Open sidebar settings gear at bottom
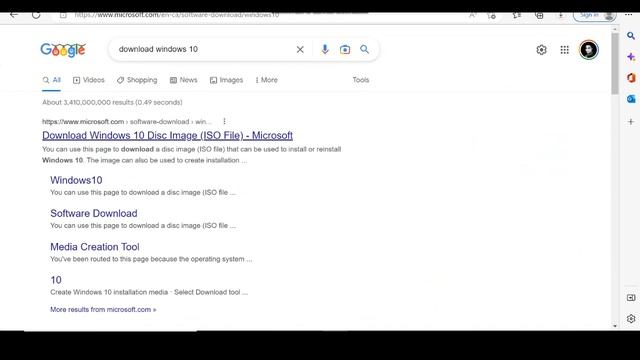 [x=631, y=319]
